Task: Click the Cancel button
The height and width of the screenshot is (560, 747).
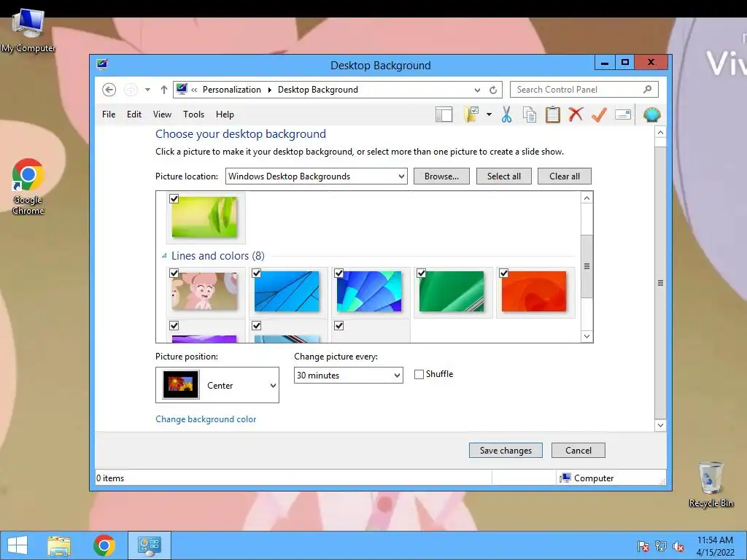Action: (x=578, y=451)
